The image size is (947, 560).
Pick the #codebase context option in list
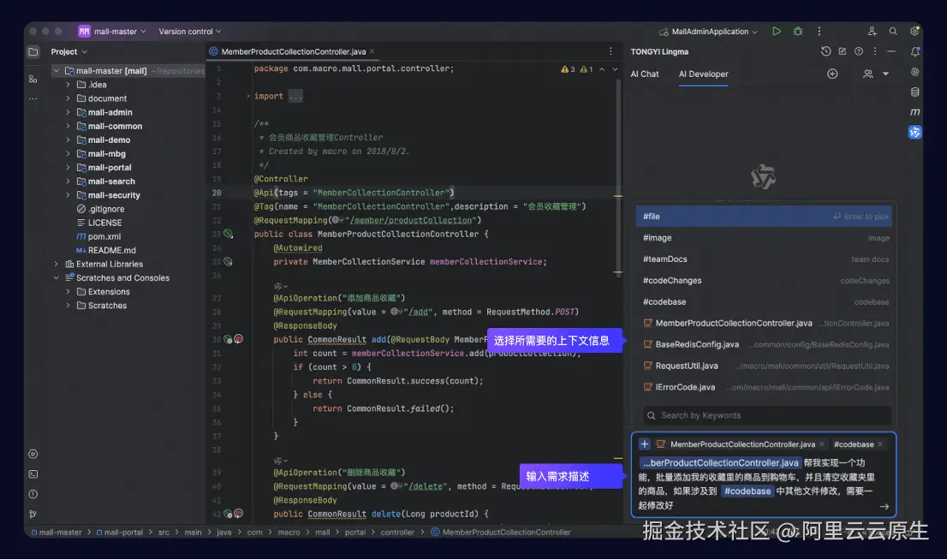tap(764, 302)
